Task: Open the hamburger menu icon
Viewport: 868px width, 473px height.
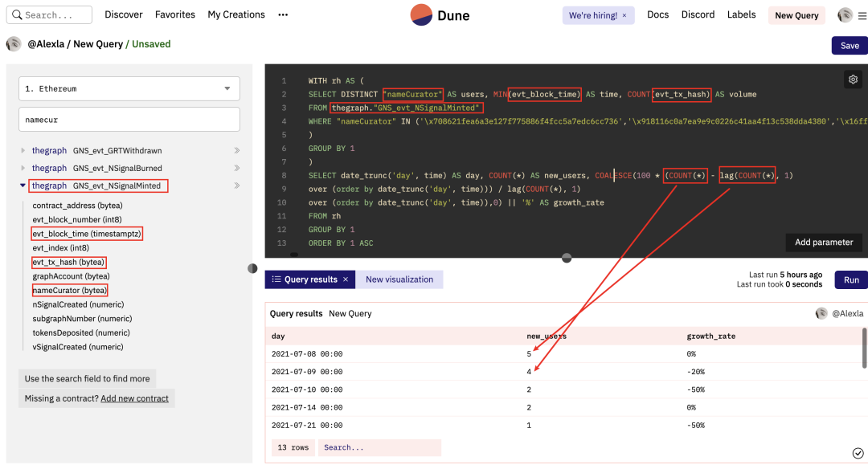Action: (862, 16)
